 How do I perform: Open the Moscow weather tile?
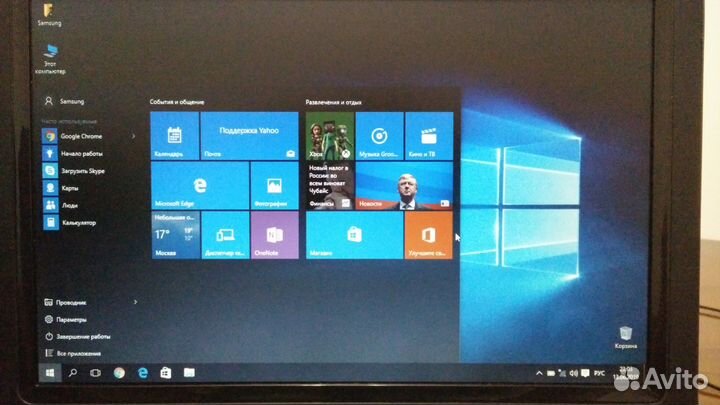[175, 235]
